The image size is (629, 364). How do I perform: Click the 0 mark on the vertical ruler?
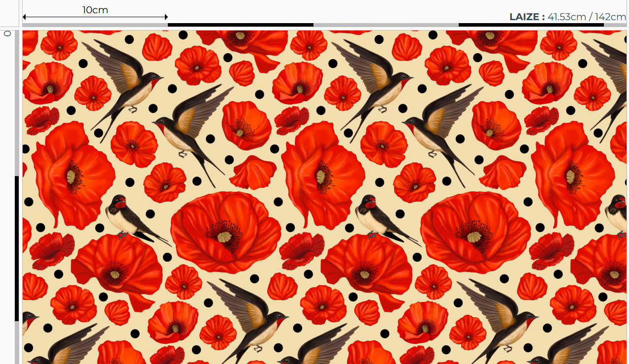7,33
